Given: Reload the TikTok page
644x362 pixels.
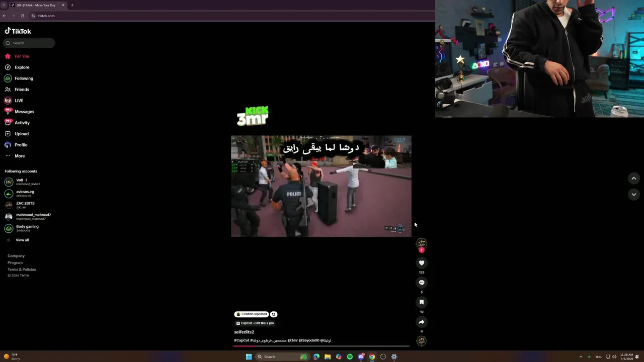Looking at the screenshot, I should [22, 16].
